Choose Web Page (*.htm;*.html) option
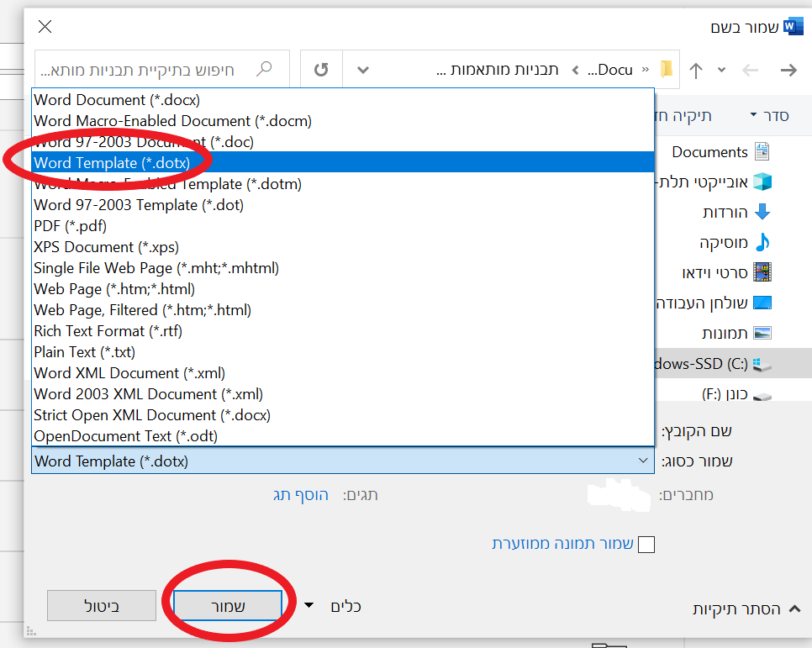Viewport: 812px width, 648px height. tap(343, 289)
